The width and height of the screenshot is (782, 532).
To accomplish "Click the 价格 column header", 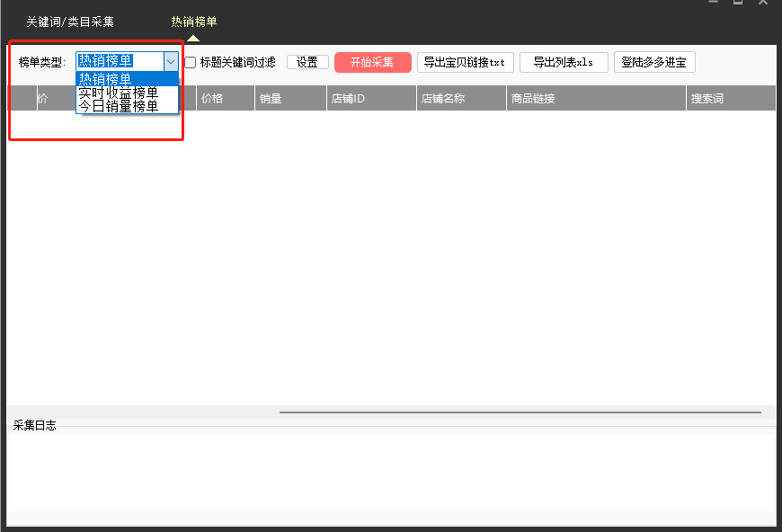I will pos(226,98).
